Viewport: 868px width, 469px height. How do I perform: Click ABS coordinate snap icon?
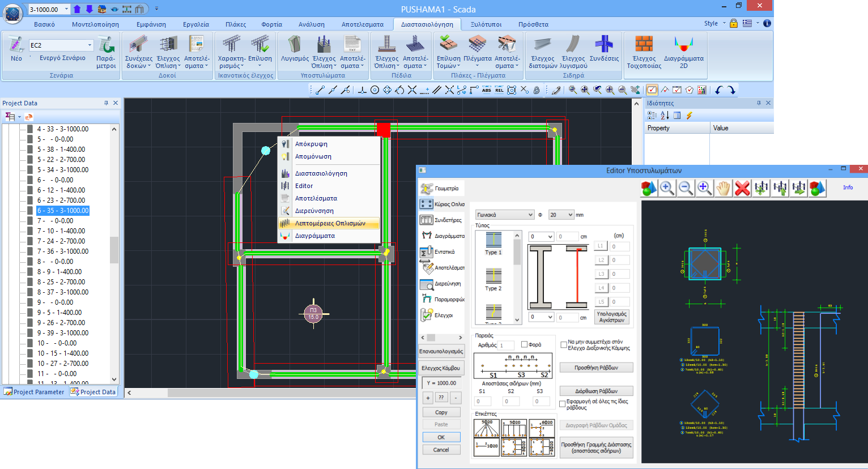487,89
